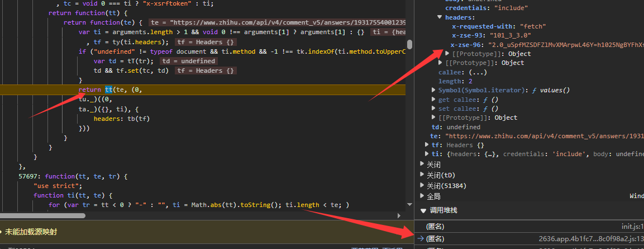Expand the first 关闭 scope section

(x=423, y=164)
